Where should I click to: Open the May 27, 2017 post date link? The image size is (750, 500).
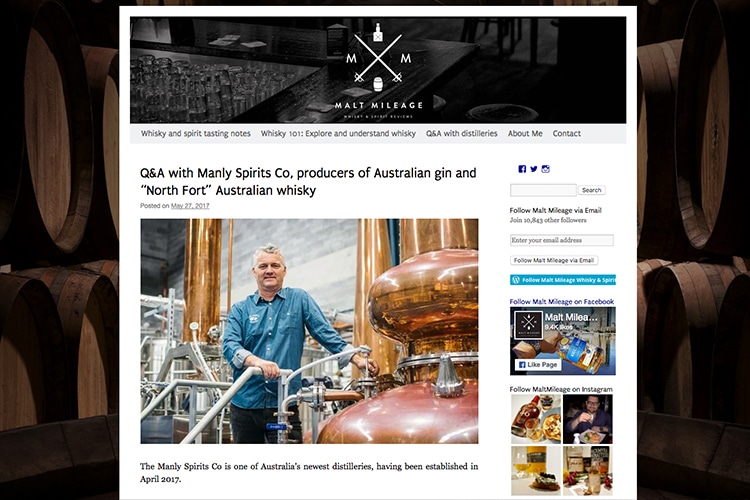(x=190, y=206)
